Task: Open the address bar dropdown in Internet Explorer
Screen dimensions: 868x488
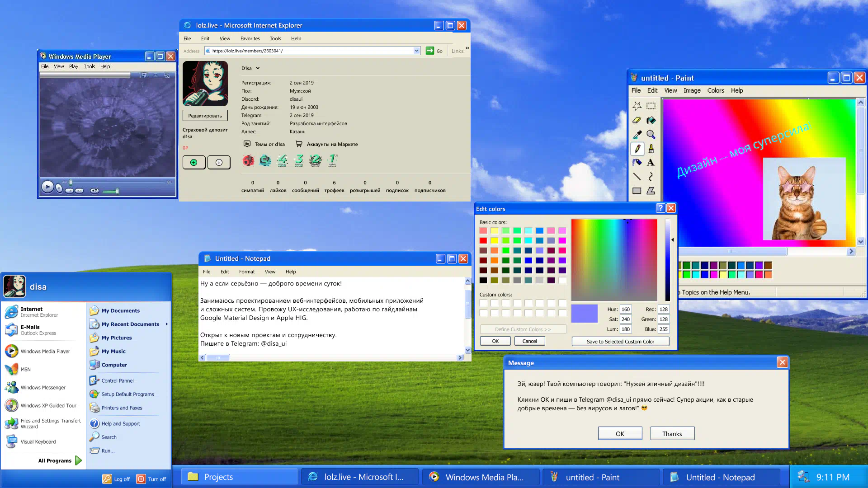Action: [x=416, y=51]
